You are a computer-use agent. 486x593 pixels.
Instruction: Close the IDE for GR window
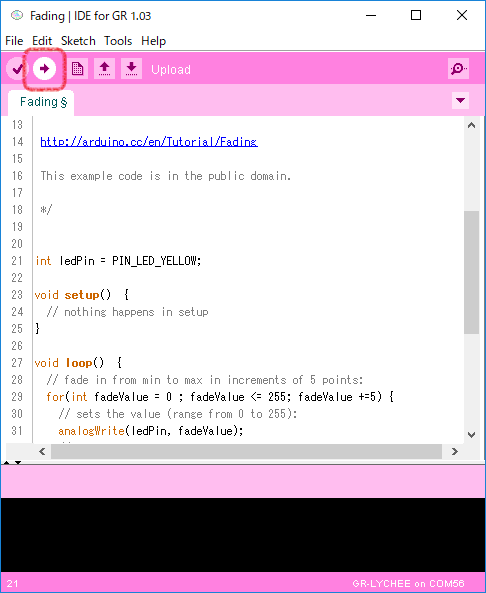point(462,16)
